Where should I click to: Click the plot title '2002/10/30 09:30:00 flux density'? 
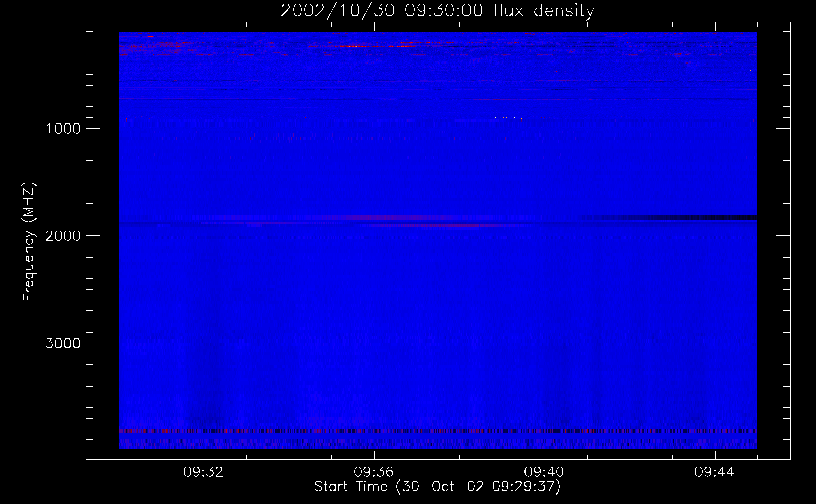point(437,11)
